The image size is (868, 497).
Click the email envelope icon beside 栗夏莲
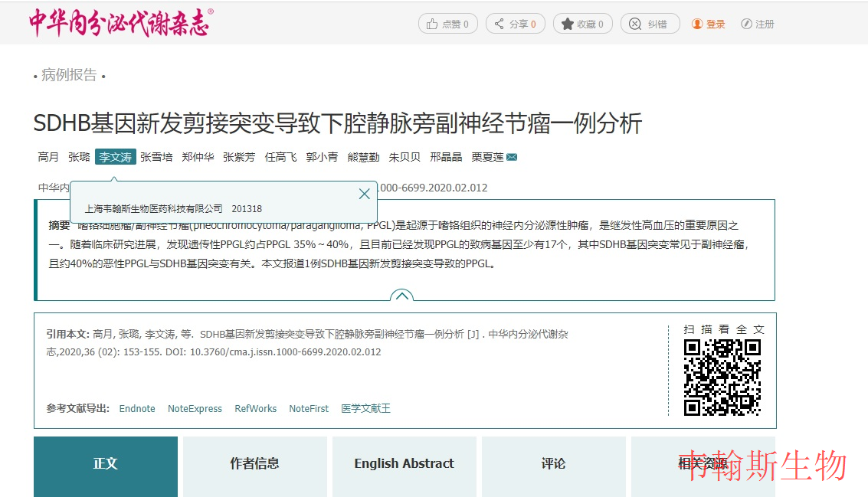[512, 157]
